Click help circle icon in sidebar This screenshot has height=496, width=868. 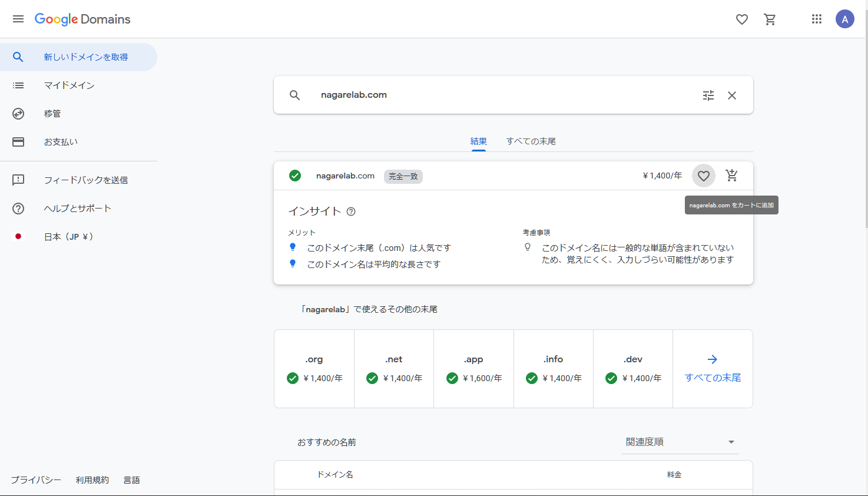coord(18,209)
